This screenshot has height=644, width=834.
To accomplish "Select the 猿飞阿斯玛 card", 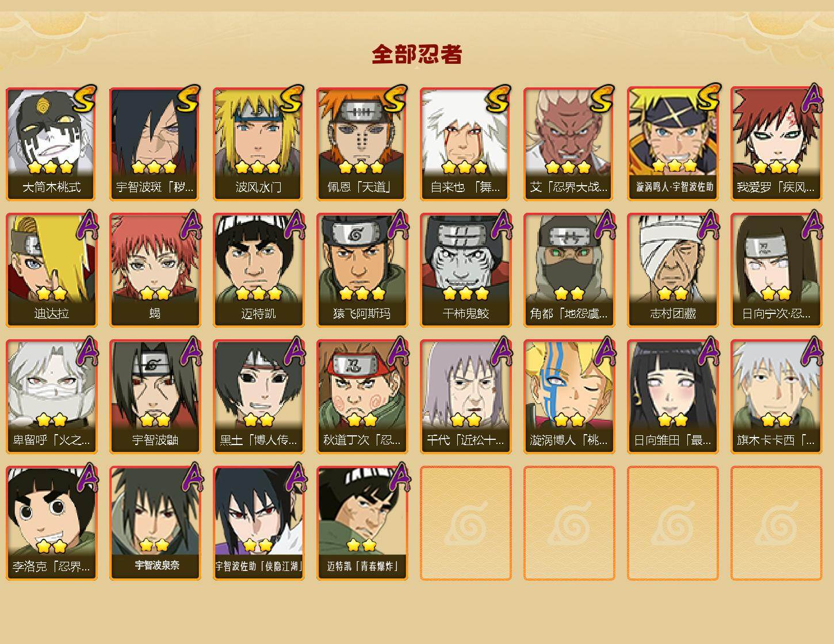I will [362, 270].
